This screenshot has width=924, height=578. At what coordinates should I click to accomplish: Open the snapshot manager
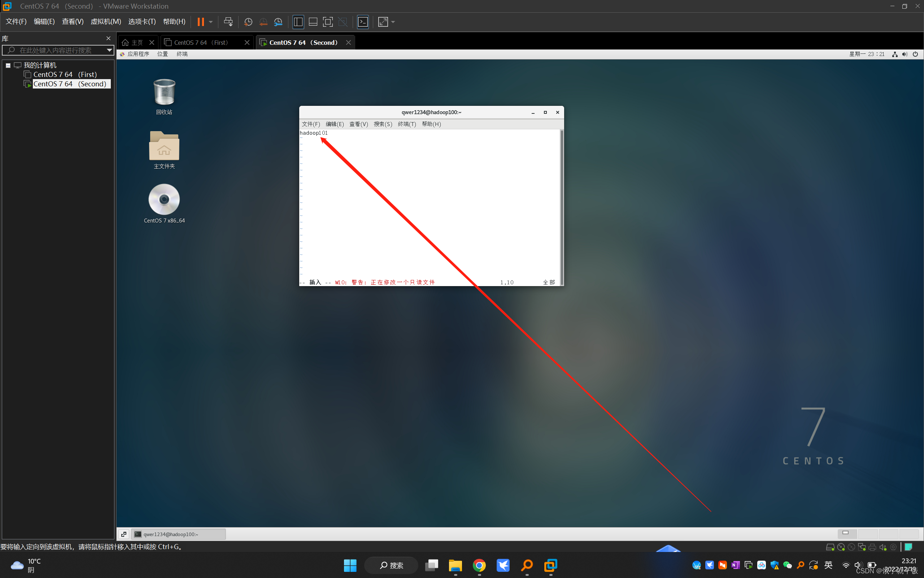[278, 22]
